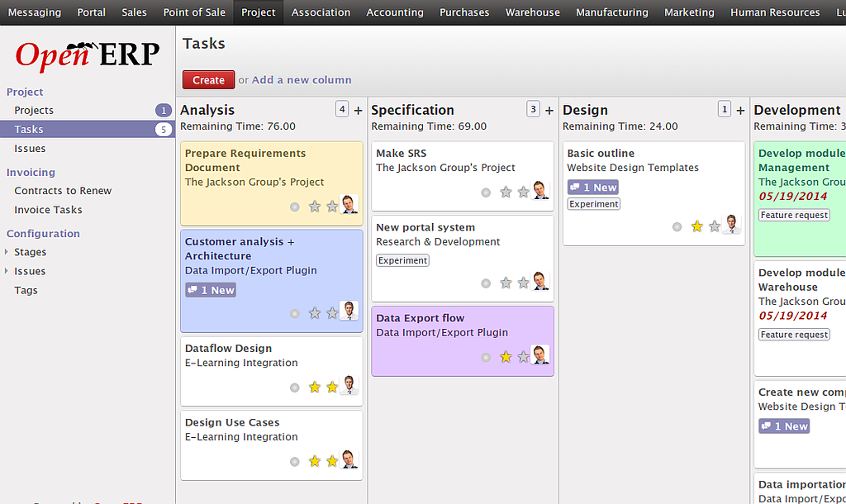Toggle second star on Design Use Cases

tap(332, 461)
